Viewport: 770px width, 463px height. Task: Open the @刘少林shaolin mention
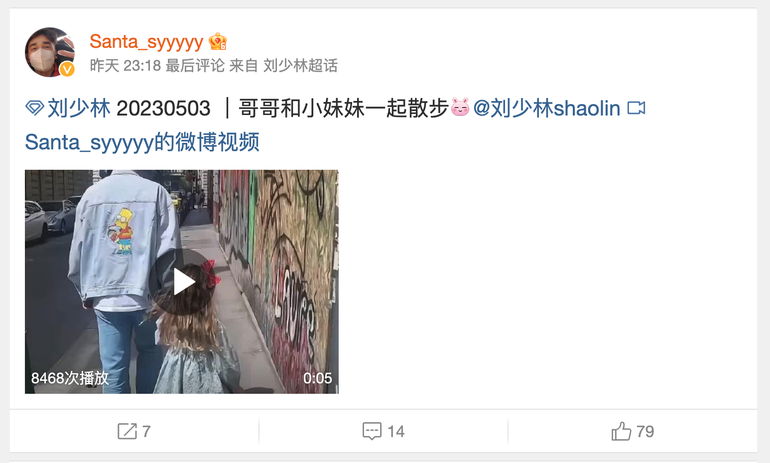click(547, 108)
